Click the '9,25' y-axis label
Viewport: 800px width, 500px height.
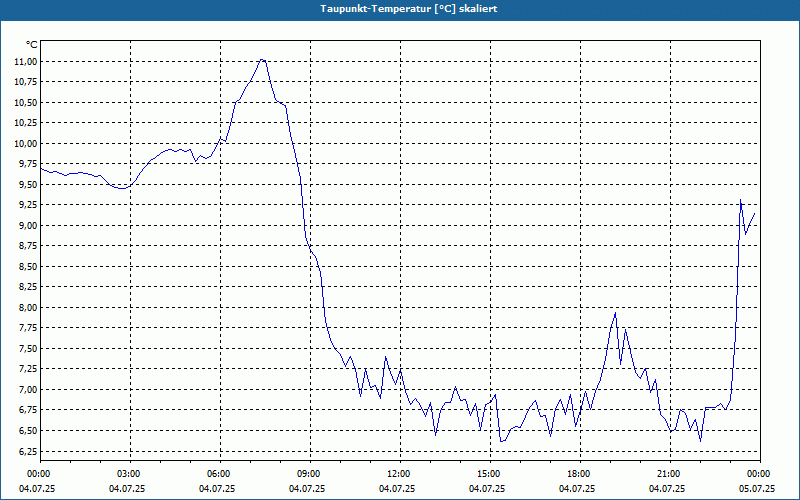pyautogui.click(x=30, y=205)
